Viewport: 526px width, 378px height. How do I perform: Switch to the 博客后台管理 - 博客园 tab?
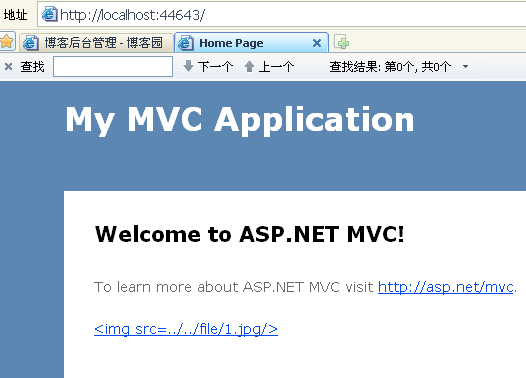pos(96,43)
